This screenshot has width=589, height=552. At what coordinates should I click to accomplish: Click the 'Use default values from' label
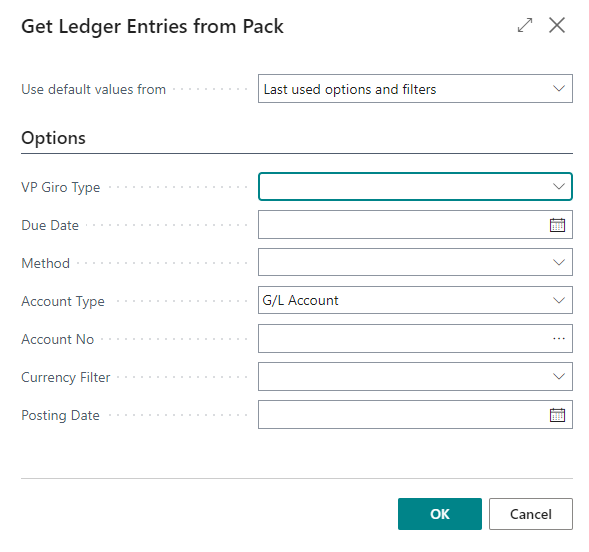(x=94, y=89)
